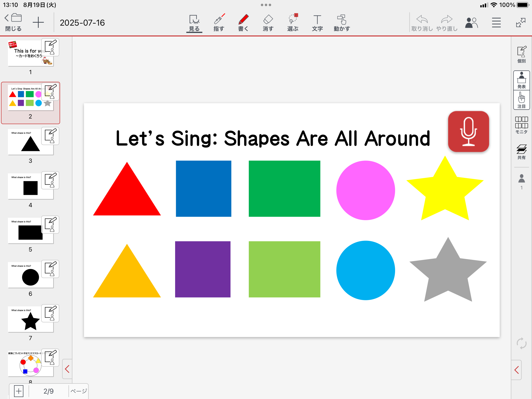Open the ページ page menu tab
532x399 pixels.
pos(79,391)
